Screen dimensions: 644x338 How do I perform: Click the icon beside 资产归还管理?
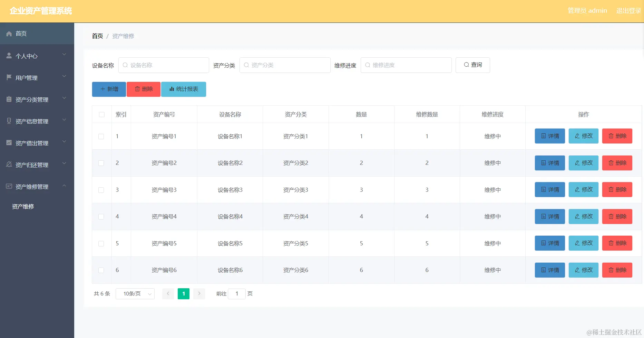(9, 164)
